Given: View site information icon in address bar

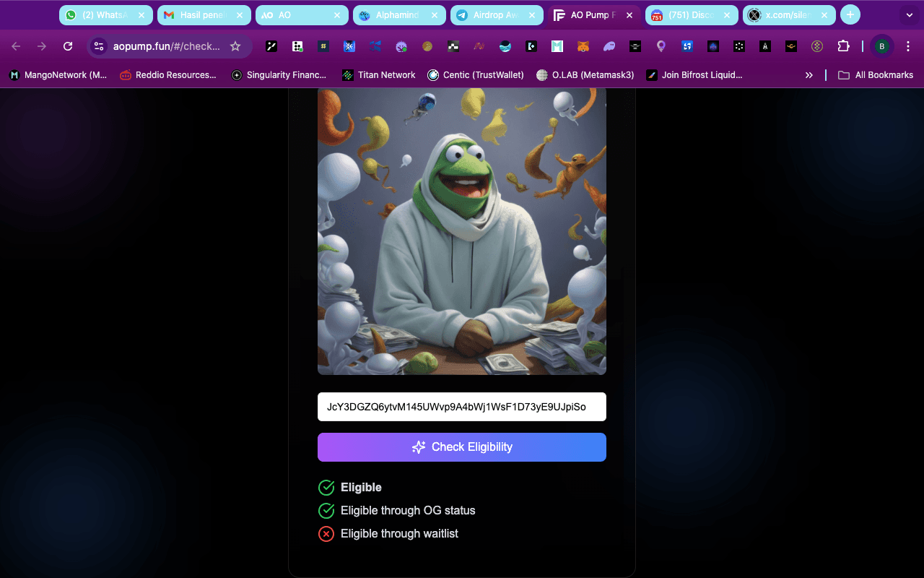Looking at the screenshot, I should 99,46.
